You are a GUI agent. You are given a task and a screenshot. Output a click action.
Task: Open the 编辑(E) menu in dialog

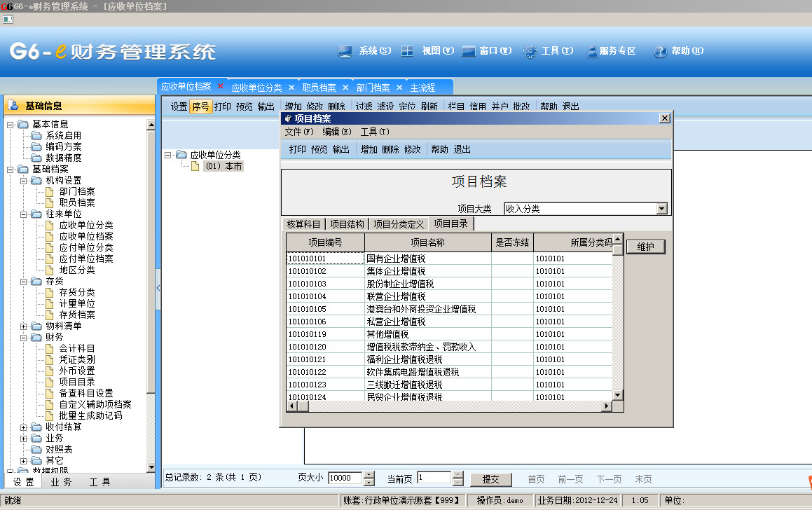(336, 132)
